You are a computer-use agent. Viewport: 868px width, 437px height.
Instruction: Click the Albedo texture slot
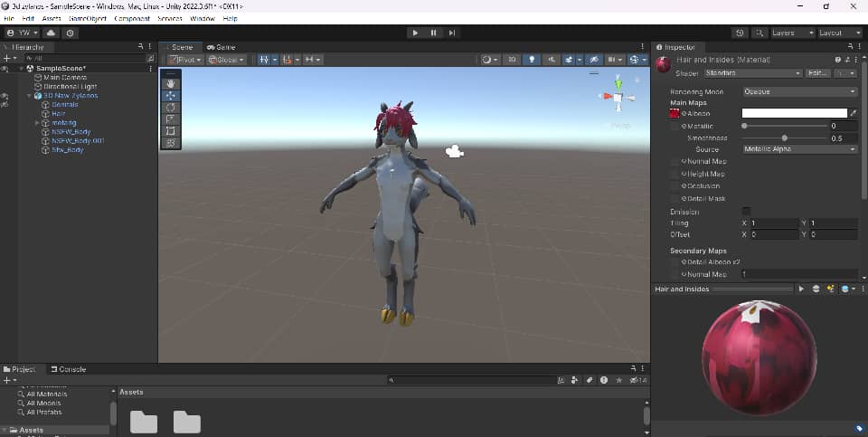tap(675, 113)
